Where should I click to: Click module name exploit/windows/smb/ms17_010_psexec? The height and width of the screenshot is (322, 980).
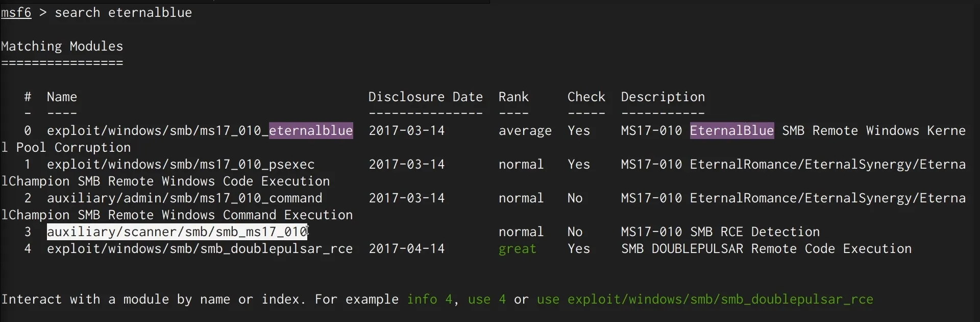click(181, 165)
